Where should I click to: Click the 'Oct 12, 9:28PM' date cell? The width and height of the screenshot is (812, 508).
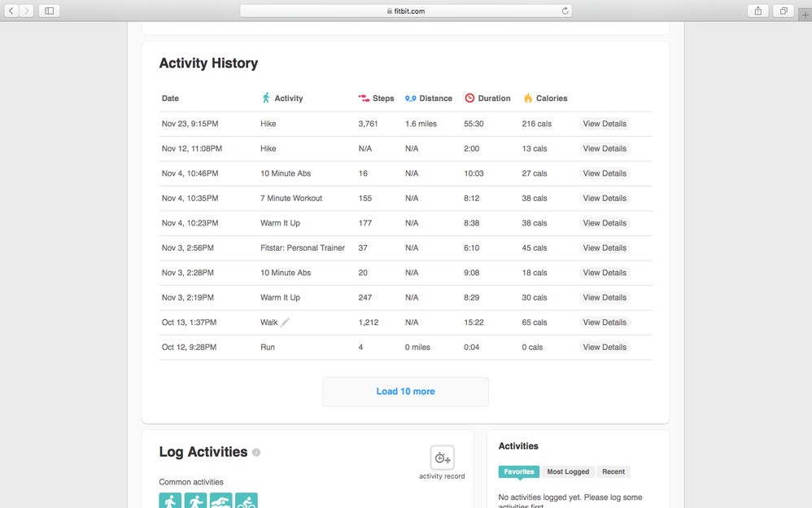(189, 348)
